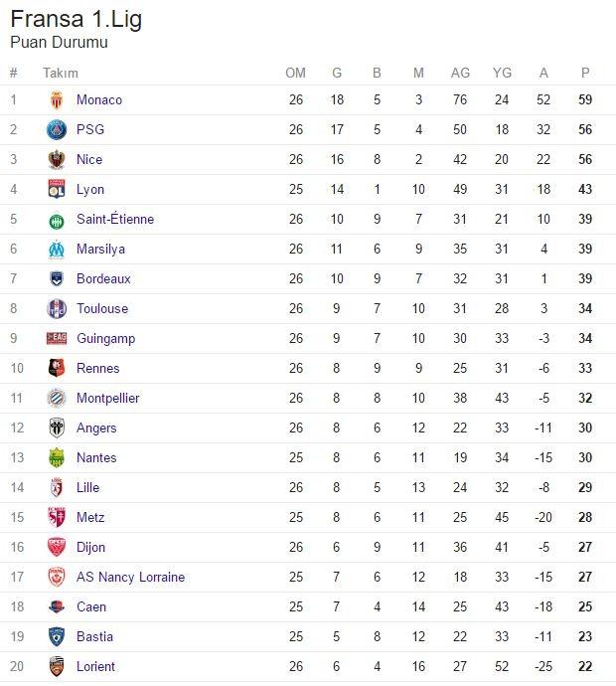Click the PSG club logo

coord(57,130)
